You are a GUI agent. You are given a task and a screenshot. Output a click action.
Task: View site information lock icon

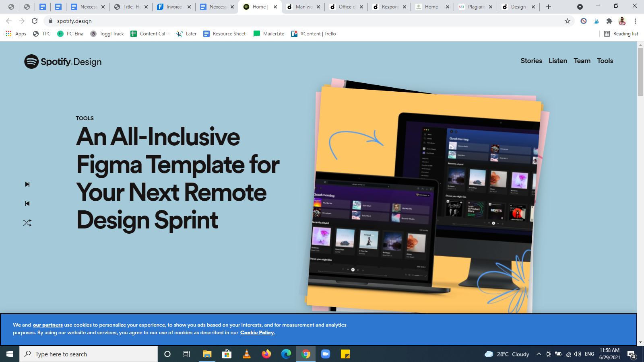coord(51,21)
